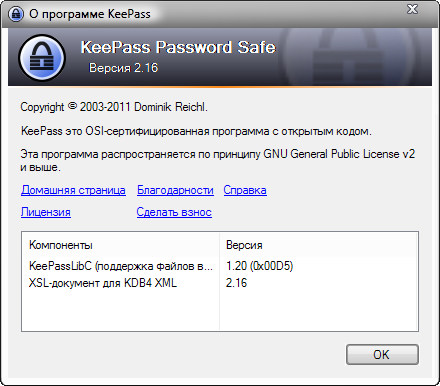The width and height of the screenshot is (440, 386).
Task: Click the Версия column header in the list
Action: click(x=244, y=245)
